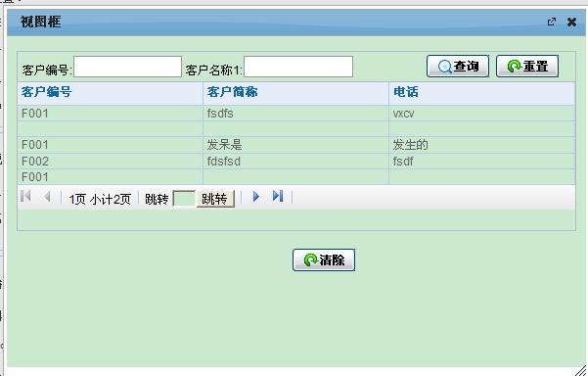This screenshot has width=588, height=376.
Task: Select the cell vxcv
Action: (482, 114)
